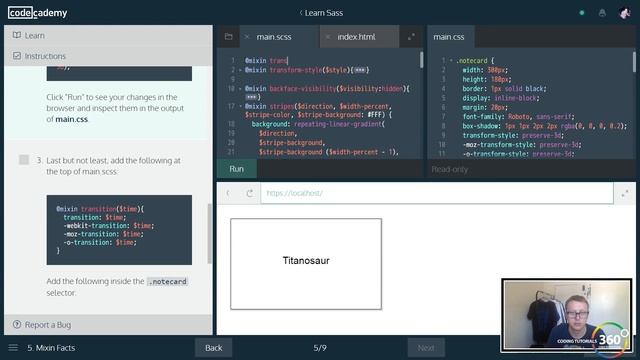Click line 18 background: repeating-linear-gradient
640x360 pixels.
point(318,124)
